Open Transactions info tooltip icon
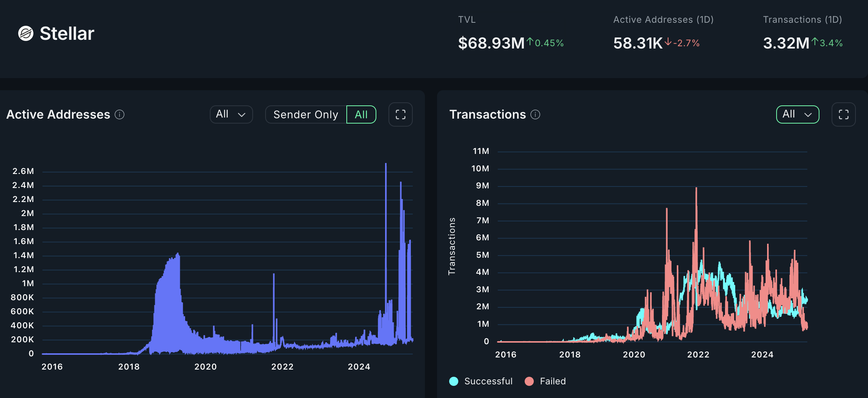The width and height of the screenshot is (868, 398). click(535, 114)
